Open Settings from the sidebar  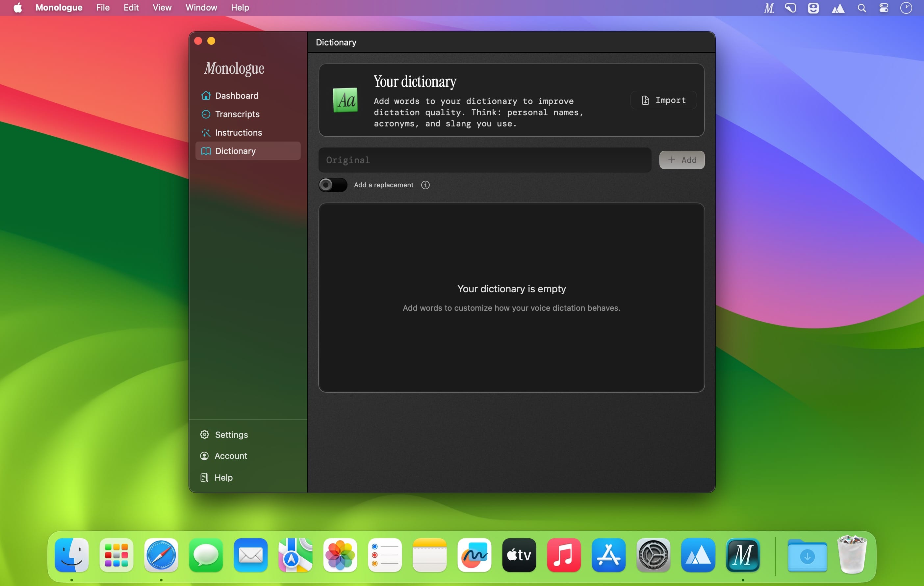tap(231, 435)
